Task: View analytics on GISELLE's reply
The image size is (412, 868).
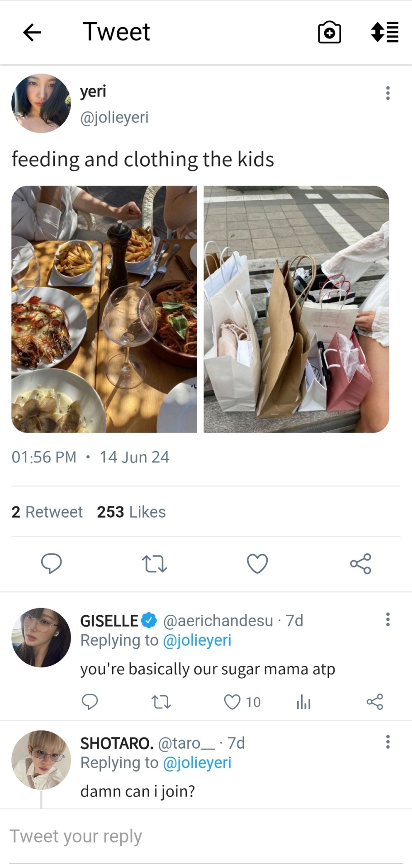Action: point(303,702)
